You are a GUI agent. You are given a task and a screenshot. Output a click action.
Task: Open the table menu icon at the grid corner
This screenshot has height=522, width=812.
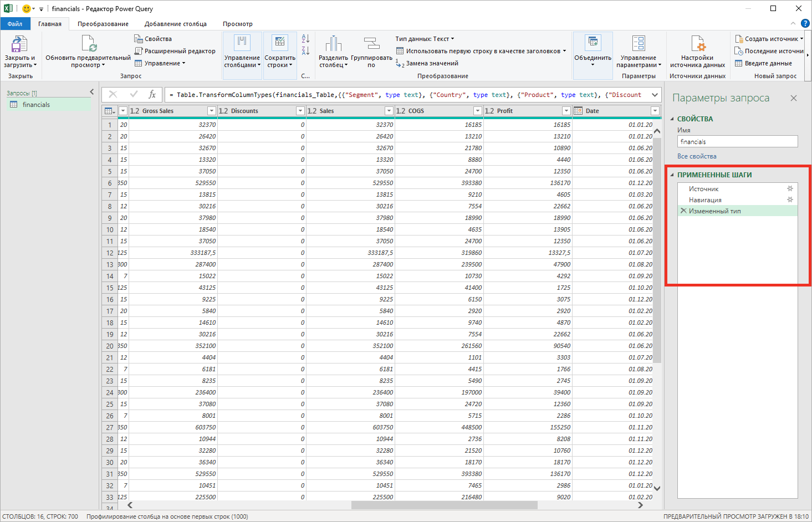click(110, 111)
